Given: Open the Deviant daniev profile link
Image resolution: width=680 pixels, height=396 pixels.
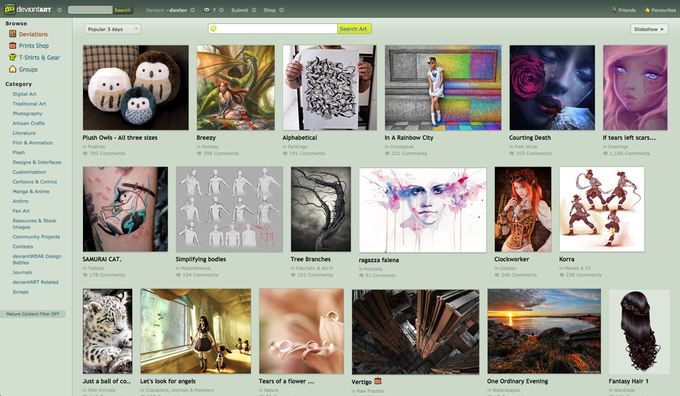Looking at the screenshot, I should point(167,10).
